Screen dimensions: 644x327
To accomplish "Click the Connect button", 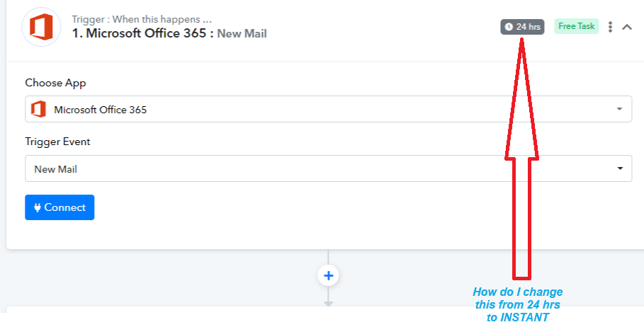I will (60, 207).
